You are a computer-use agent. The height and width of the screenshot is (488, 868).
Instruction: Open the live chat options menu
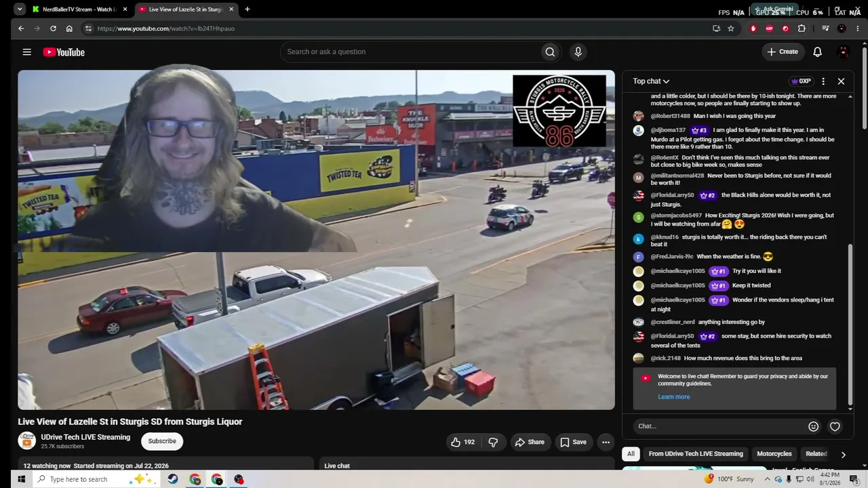click(823, 81)
